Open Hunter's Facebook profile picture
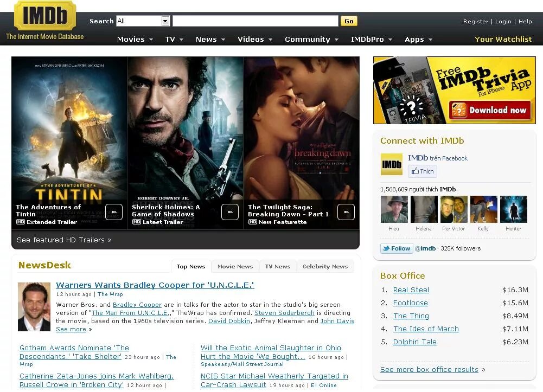 point(514,209)
